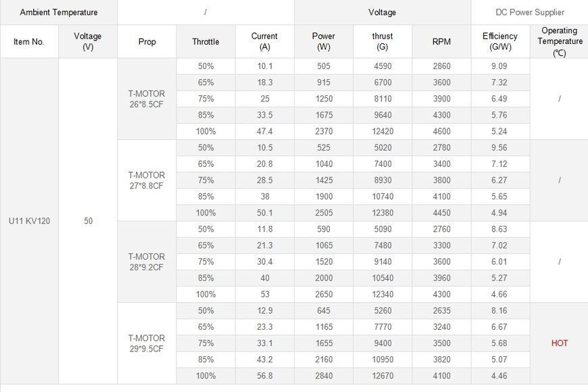Image resolution: width=588 pixels, height=392 pixels.
Task: Click the U11 KV120 item cell
Action: pyautogui.click(x=29, y=221)
